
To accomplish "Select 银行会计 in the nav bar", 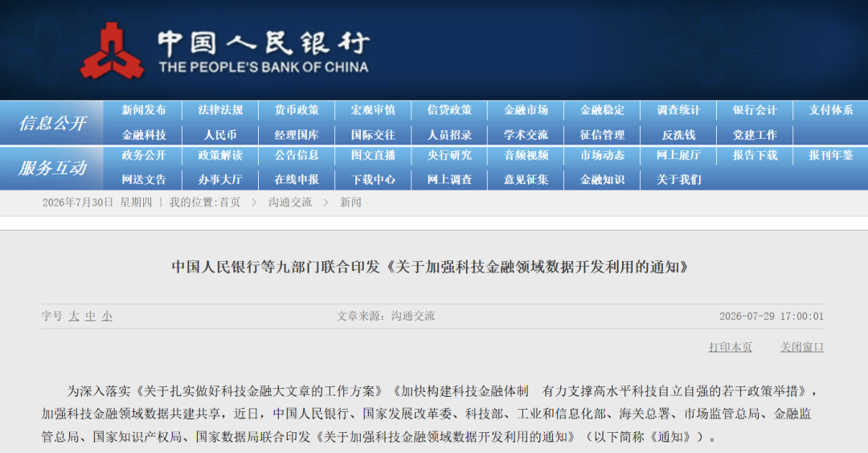I will click(x=755, y=110).
